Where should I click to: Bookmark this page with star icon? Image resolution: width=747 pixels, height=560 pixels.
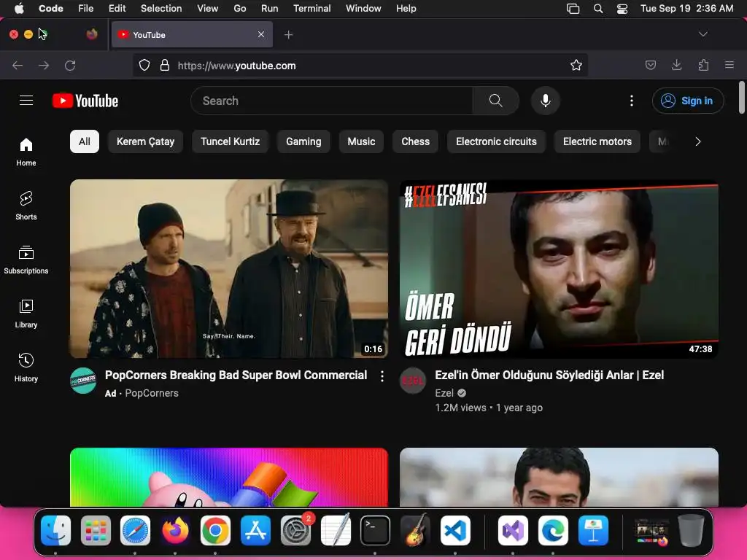point(576,65)
